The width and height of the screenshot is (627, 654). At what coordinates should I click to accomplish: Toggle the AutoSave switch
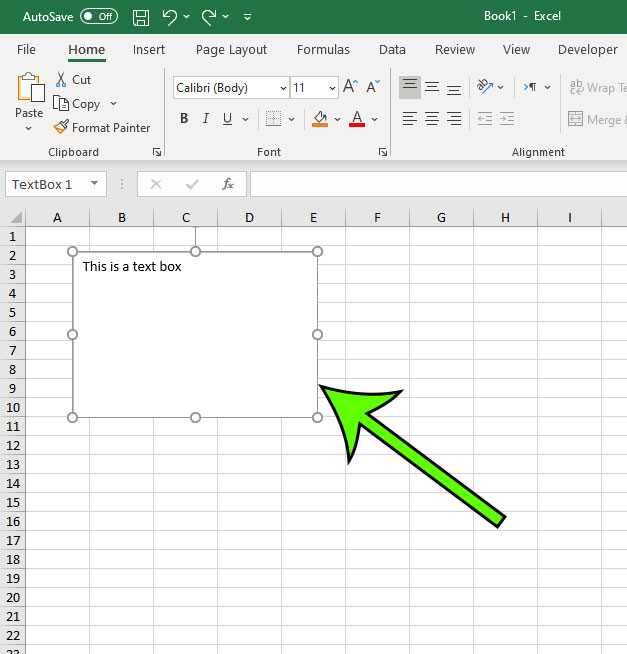(x=99, y=17)
